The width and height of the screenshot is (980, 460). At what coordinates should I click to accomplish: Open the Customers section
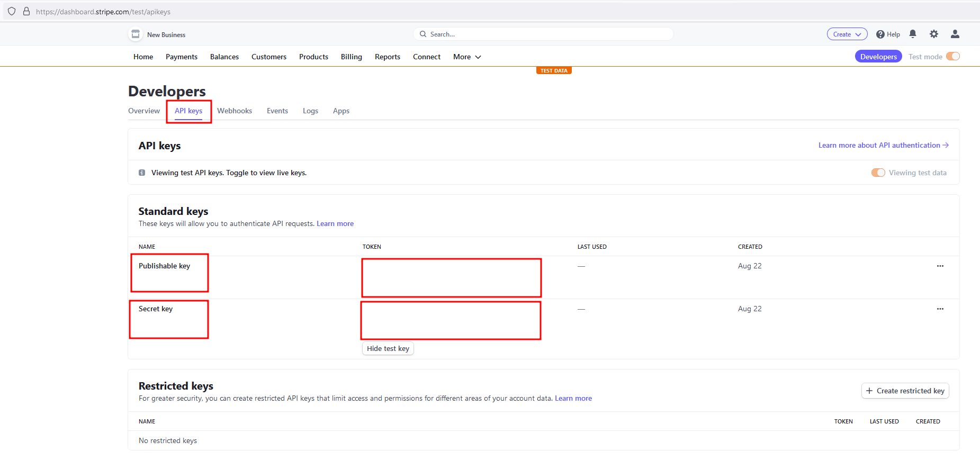click(x=269, y=57)
